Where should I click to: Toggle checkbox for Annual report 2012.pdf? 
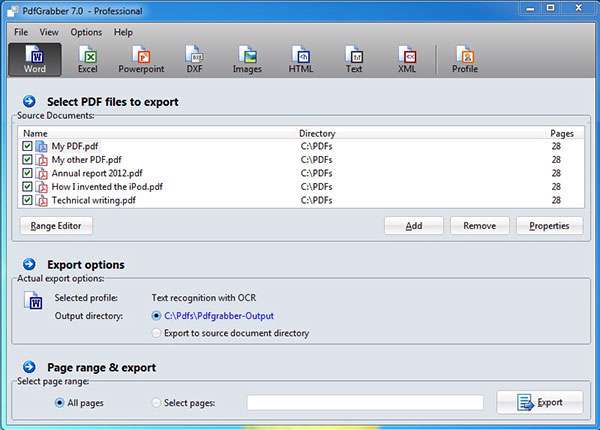pyautogui.click(x=26, y=173)
